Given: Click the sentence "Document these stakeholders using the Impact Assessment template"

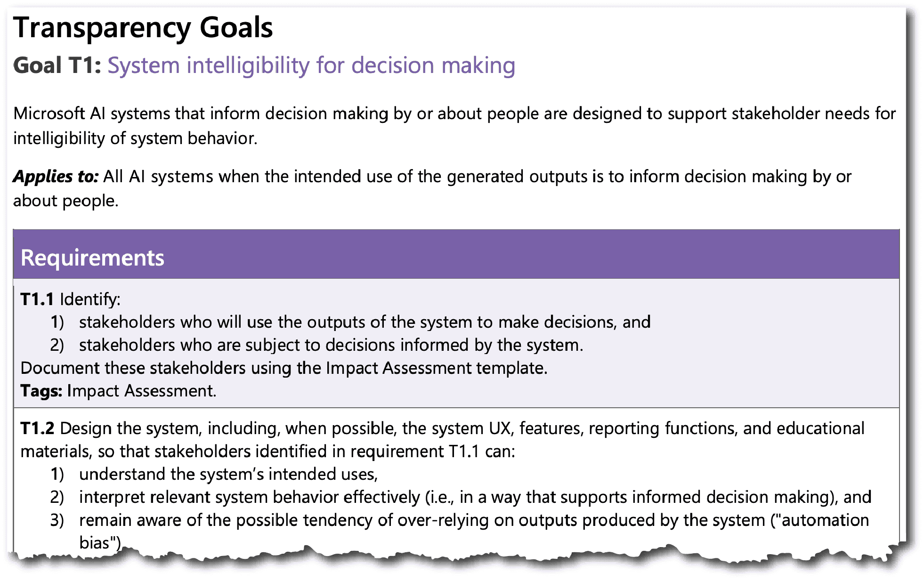Looking at the screenshot, I should [x=284, y=368].
